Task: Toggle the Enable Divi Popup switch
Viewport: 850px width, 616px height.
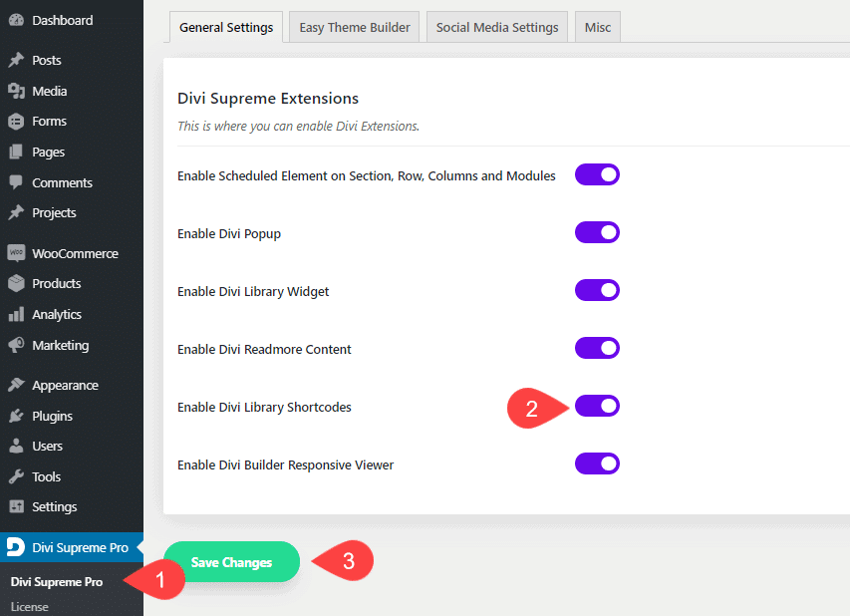Action: point(597,232)
